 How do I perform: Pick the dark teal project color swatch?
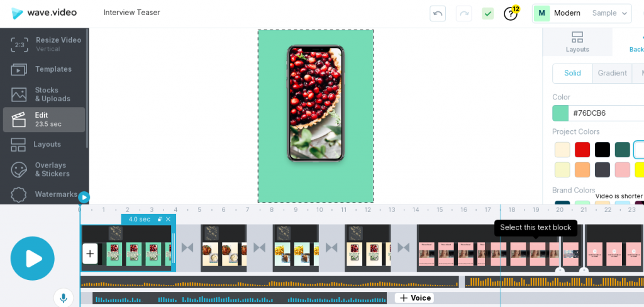pos(623,150)
